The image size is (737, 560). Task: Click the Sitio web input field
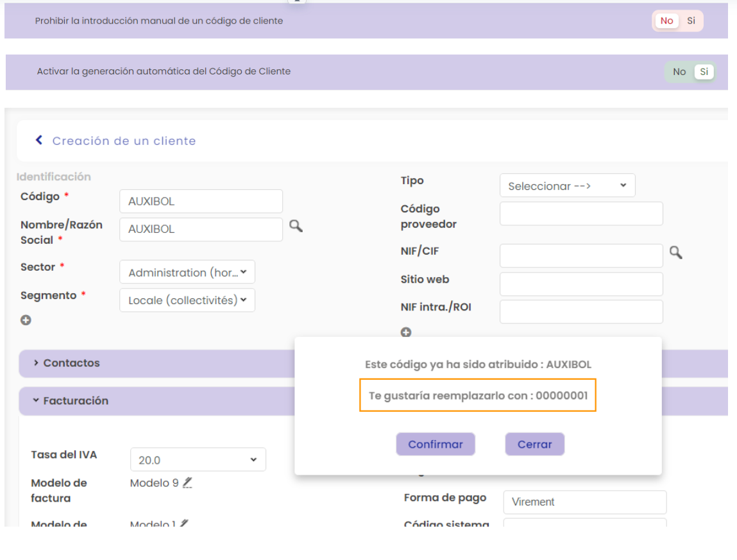coord(580,284)
